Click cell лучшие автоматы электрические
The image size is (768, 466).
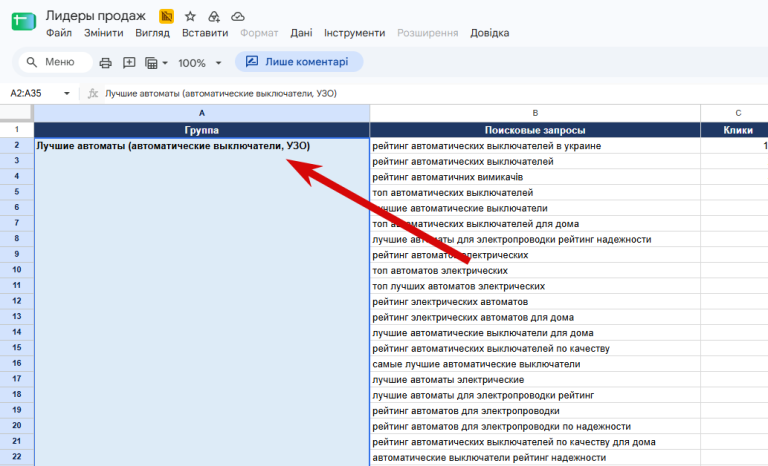535,380
